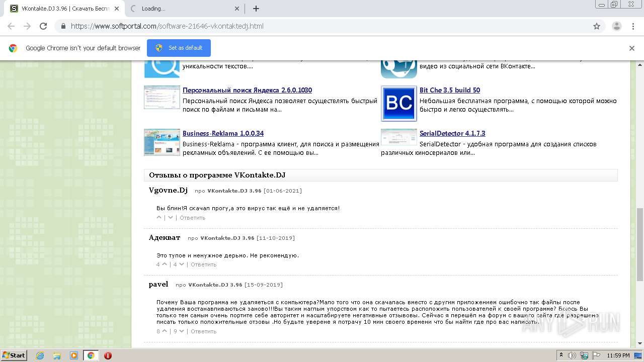This screenshot has width=644, height=362.
Task: Open the Windows Start menu
Action: coord(14,355)
